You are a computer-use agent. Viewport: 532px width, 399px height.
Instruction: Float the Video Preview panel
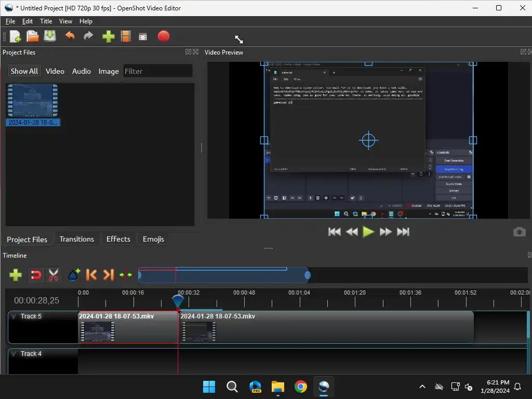523,52
